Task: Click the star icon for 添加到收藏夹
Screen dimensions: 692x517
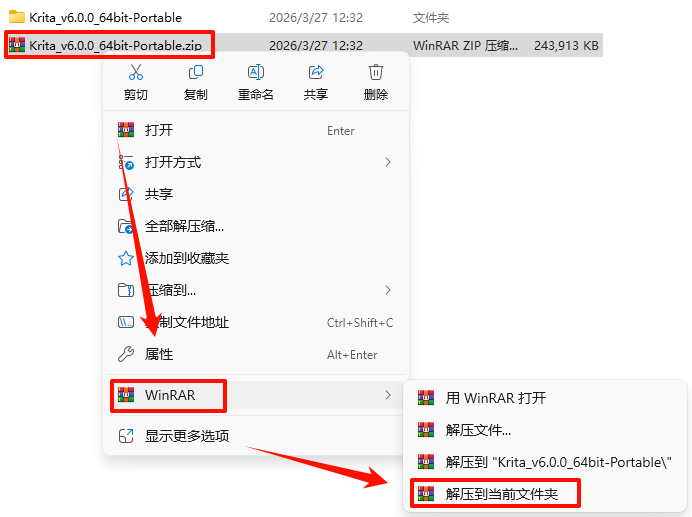Action: pos(126,258)
